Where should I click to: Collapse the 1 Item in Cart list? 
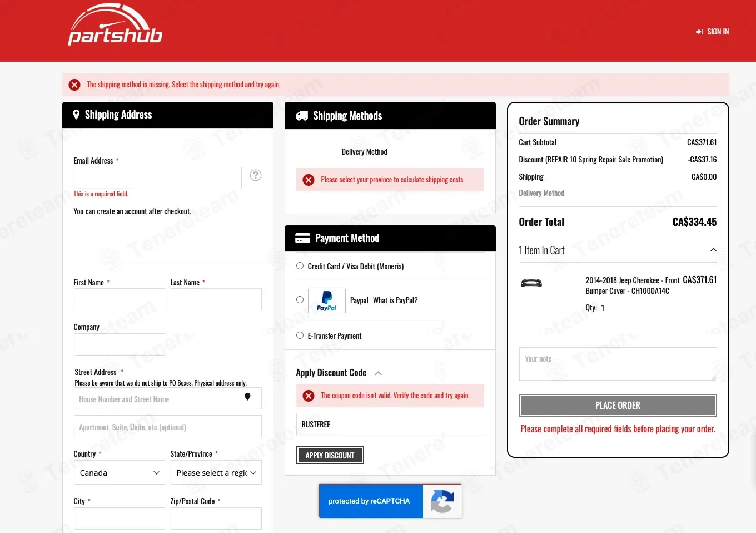[713, 250]
